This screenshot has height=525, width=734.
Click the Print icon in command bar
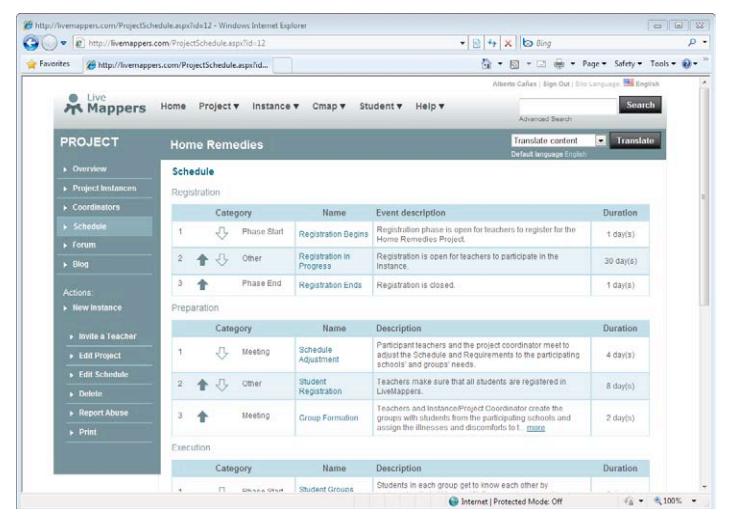[559, 64]
